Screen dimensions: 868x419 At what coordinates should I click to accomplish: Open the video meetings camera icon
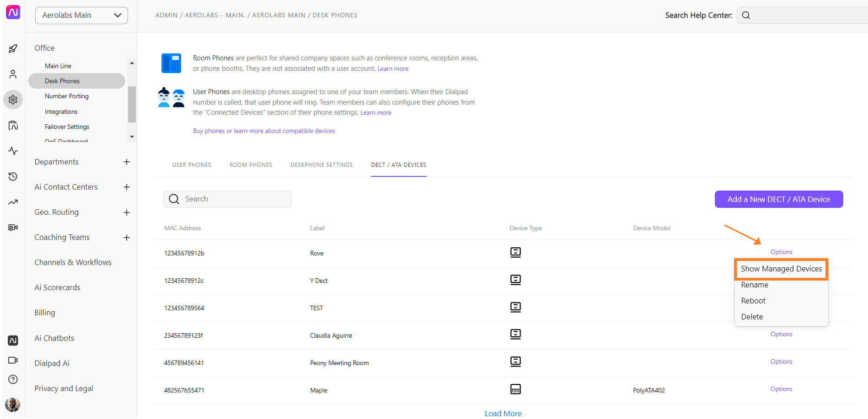tap(13, 360)
